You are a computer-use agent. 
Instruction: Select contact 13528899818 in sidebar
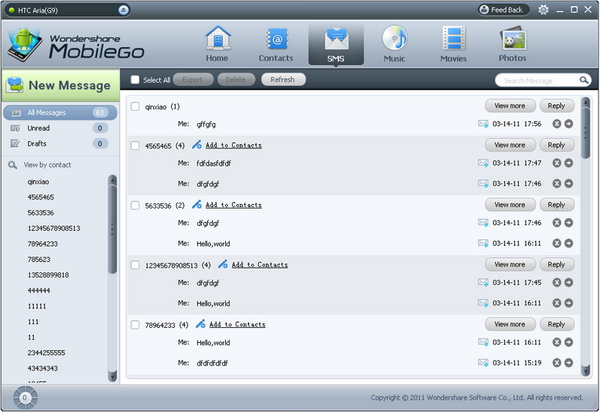(48, 275)
